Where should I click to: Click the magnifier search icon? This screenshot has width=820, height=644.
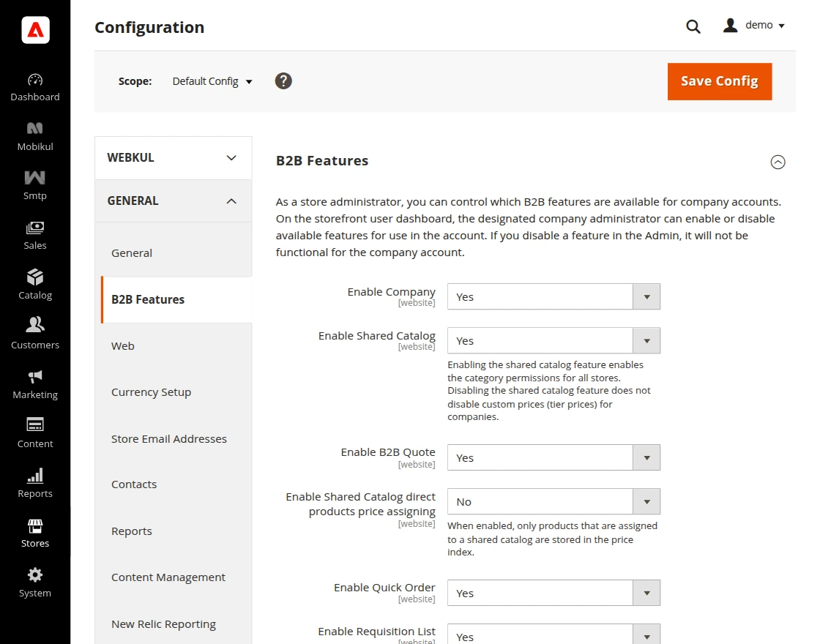pyautogui.click(x=693, y=26)
